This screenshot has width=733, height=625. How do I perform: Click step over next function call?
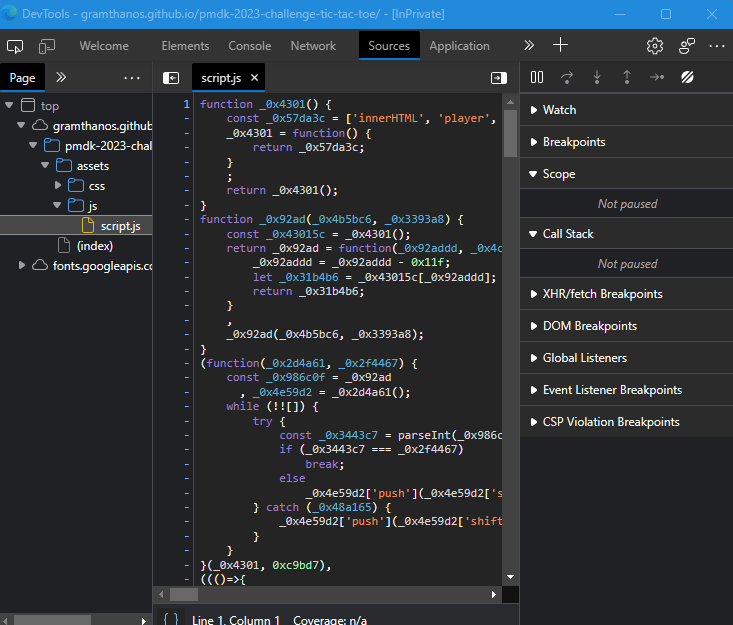point(567,77)
